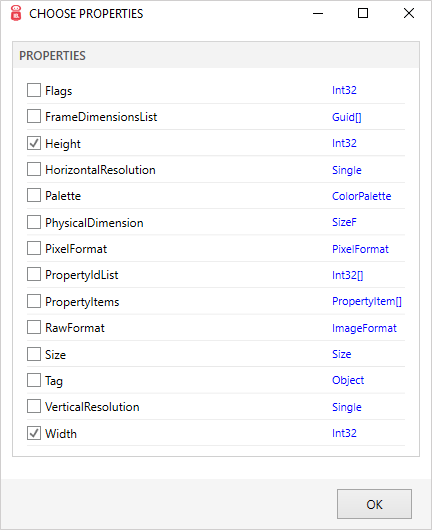Check the PixelFormat property box

(x=34, y=248)
